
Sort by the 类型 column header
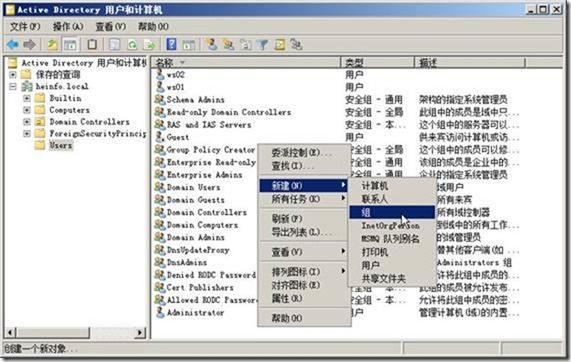(378, 63)
